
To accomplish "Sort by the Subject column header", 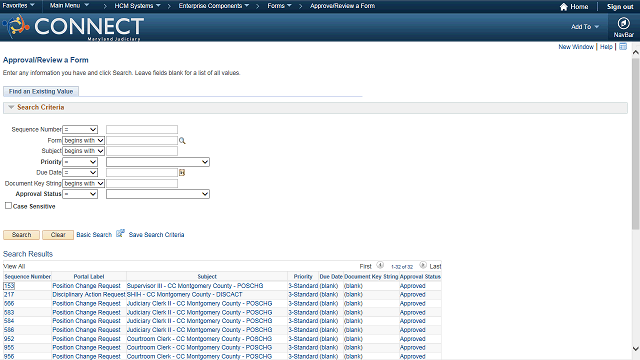I will coord(207,276).
